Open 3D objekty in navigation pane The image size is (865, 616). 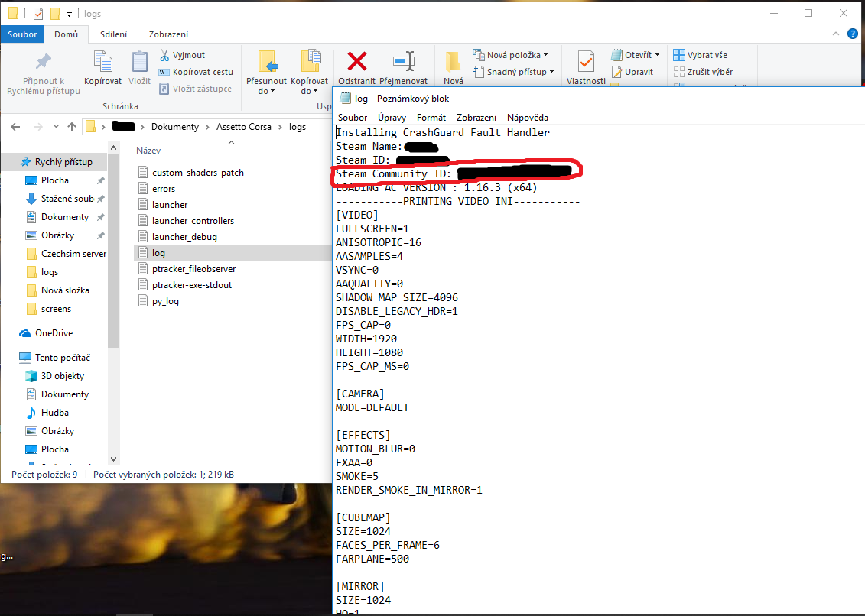[55, 376]
